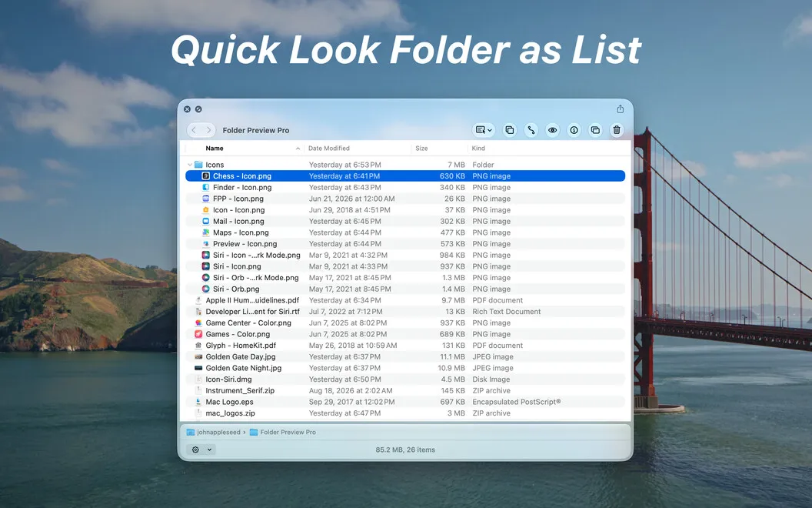This screenshot has height=508, width=812.
Task: Click the Chess - Icon.png file icon
Action: coord(205,176)
